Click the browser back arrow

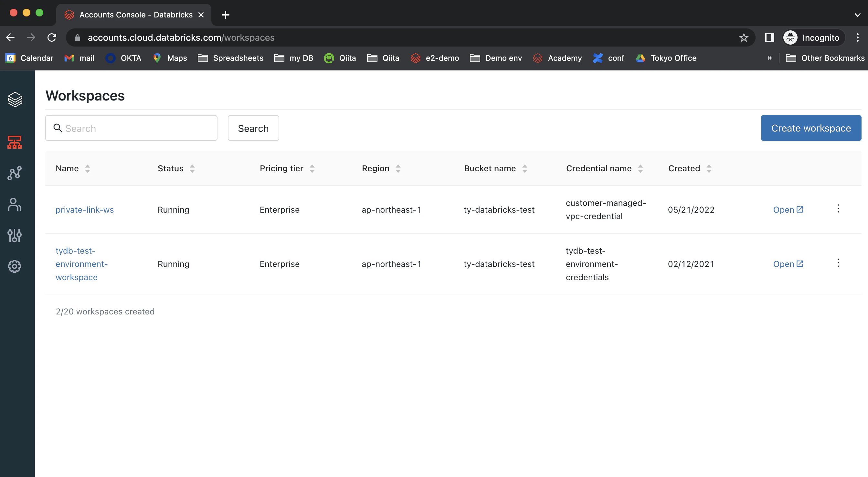coord(10,37)
